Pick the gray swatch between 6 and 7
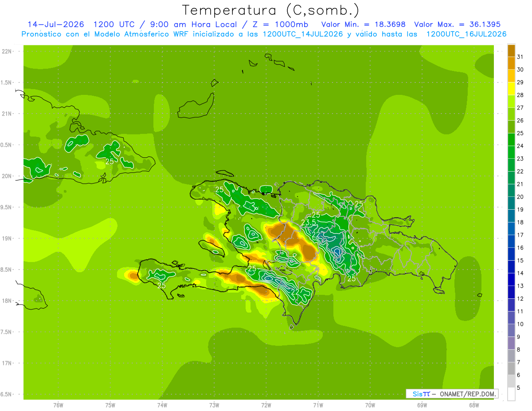Image resolution: width=532 pixels, height=411 pixels. 511,368
